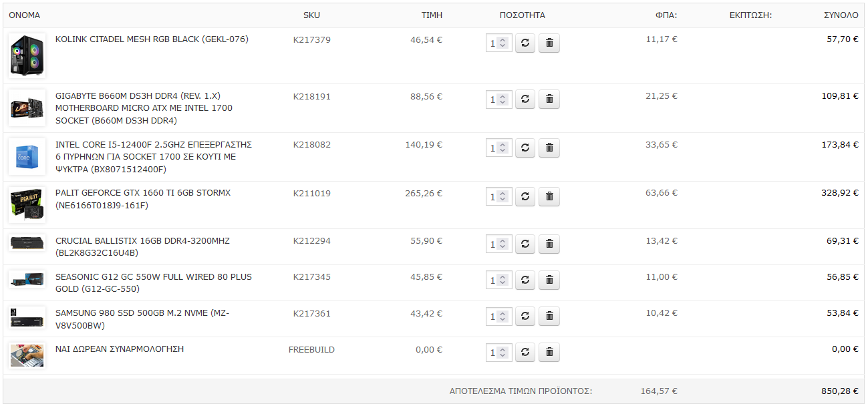This screenshot has width=868, height=404.
Task: Delete the FREEBUILD assembly item
Action: coord(549,352)
